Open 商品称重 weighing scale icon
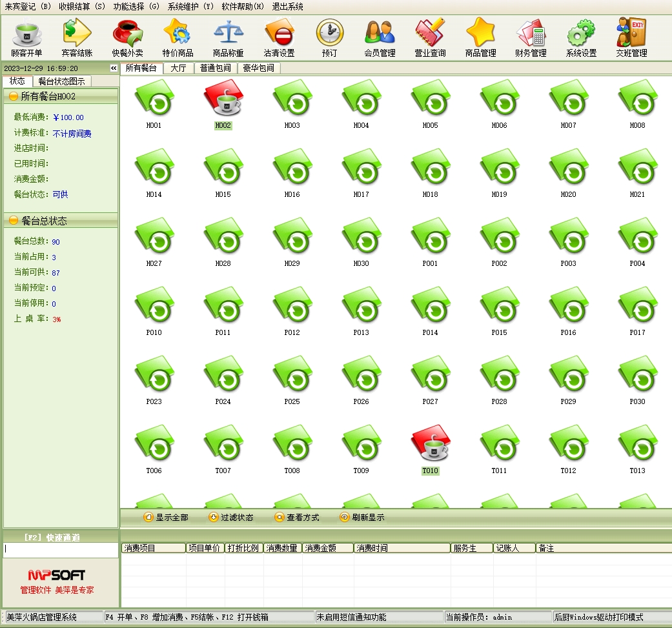672x628 pixels. tap(229, 38)
